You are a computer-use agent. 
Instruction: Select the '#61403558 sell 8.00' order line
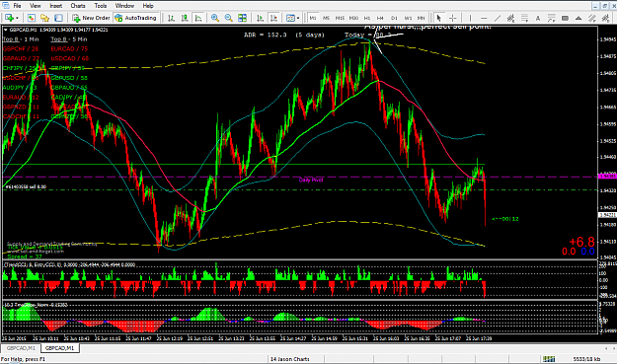coord(26,187)
